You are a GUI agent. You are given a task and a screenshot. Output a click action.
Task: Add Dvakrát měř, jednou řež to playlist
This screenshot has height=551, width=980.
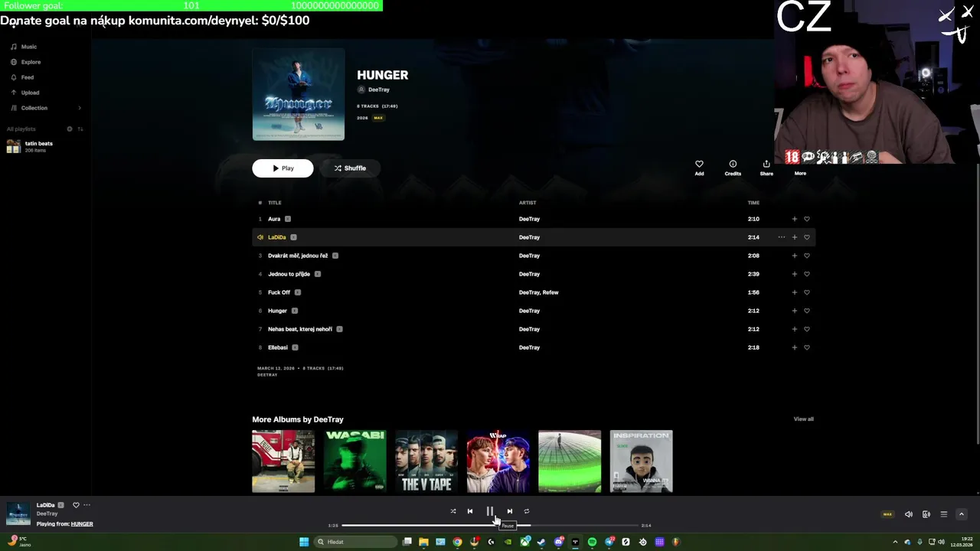pyautogui.click(x=794, y=256)
